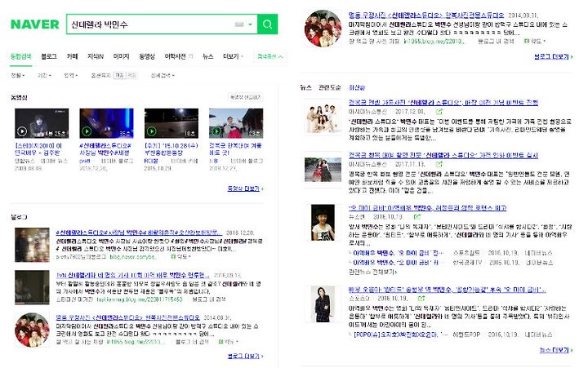Open the #신데렐라스튜디오# 사장님 박민수 video title
Viewport: 588px width, 368px height.
click(105, 149)
